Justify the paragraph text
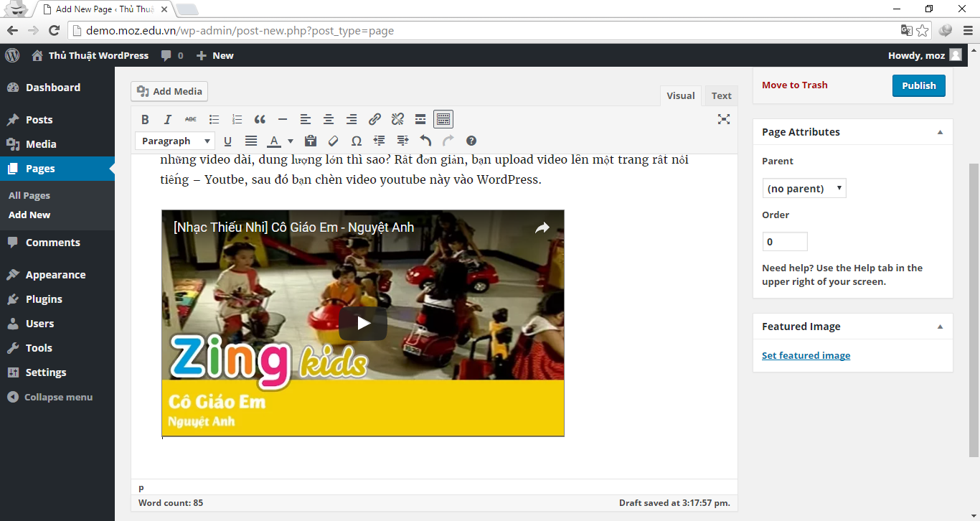 pyautogui.click(x=251, y=141)
